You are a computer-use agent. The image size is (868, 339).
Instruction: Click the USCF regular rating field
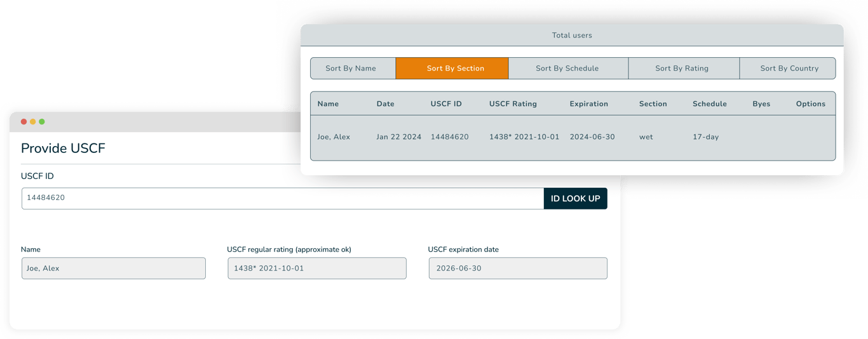click(317, 269)
